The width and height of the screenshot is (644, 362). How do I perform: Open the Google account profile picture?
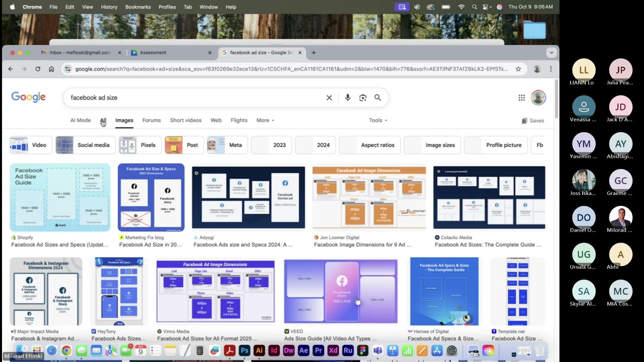click(x=538, y=98)
